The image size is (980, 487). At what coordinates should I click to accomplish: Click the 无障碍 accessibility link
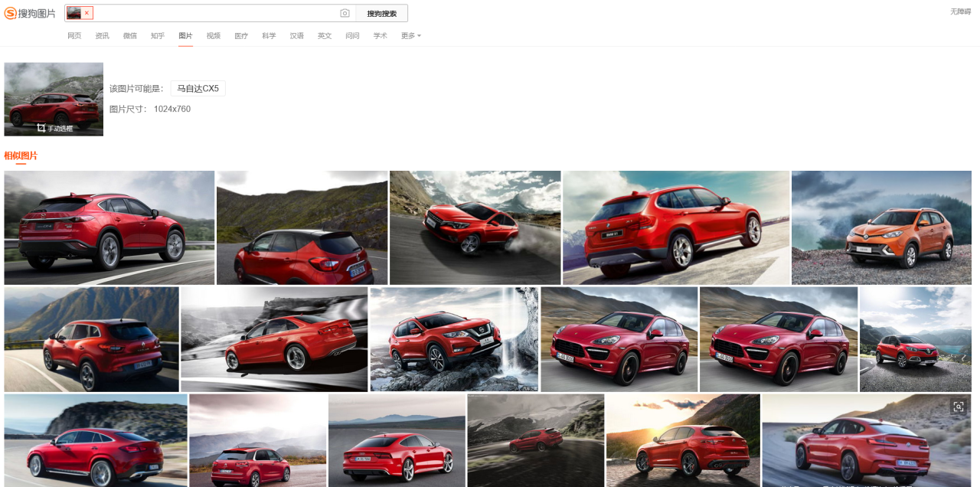click(x=960, y=11)
